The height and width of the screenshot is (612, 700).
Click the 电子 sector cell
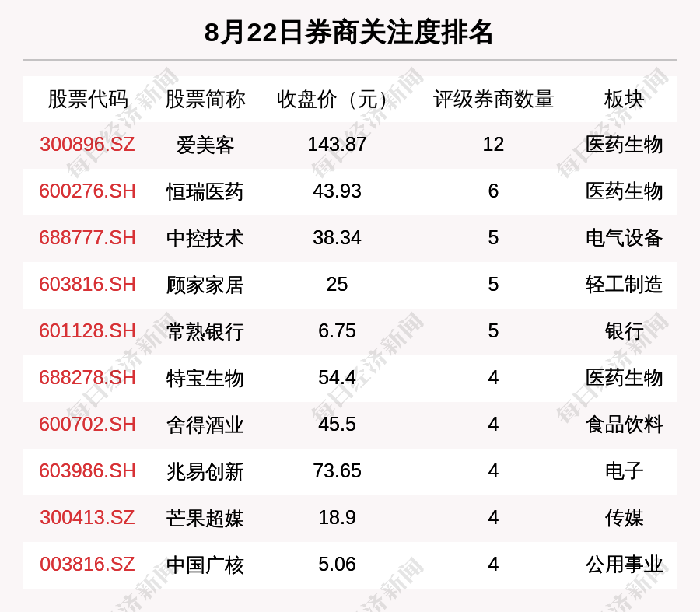tap(624, 471)
